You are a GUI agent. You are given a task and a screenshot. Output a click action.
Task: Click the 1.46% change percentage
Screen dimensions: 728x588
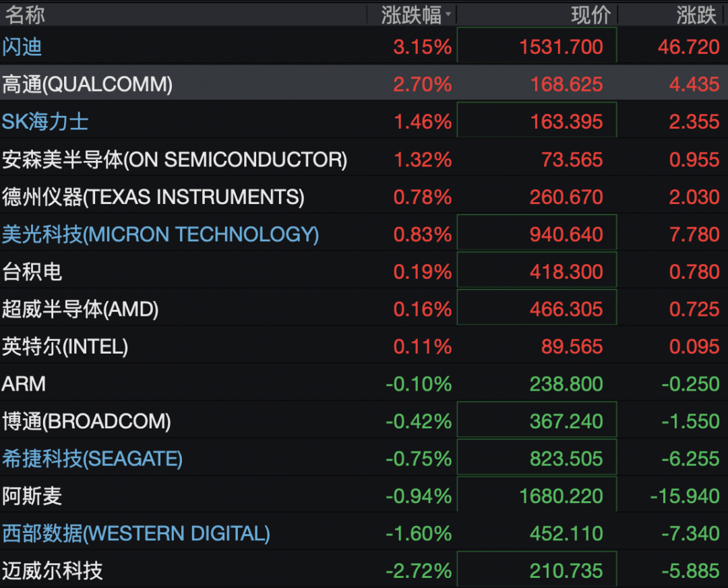(x=423, y=122)
